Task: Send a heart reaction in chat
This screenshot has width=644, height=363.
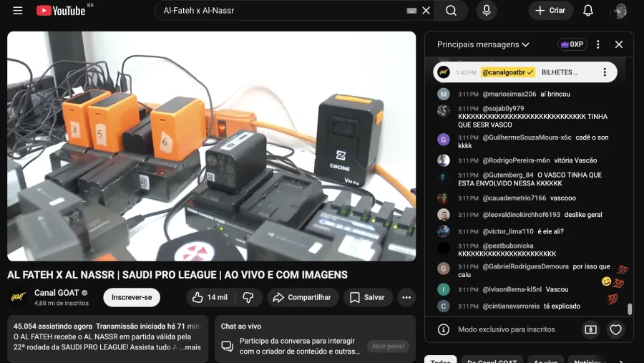Action: tap(615, 329)
